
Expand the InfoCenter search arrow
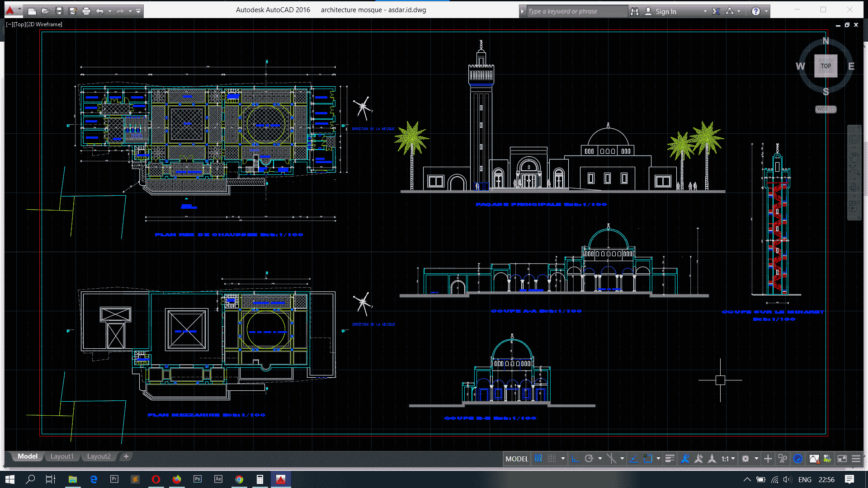pos(523,11)
